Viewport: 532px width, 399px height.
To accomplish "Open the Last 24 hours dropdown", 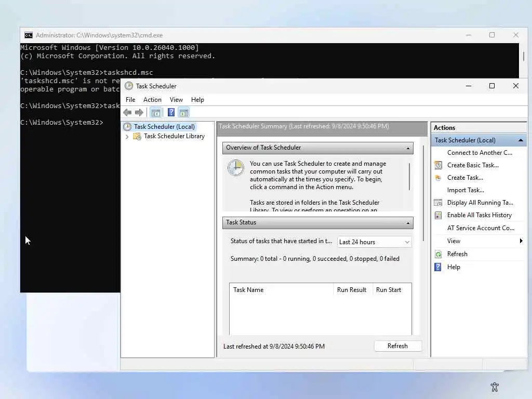I will pos(375,242).
